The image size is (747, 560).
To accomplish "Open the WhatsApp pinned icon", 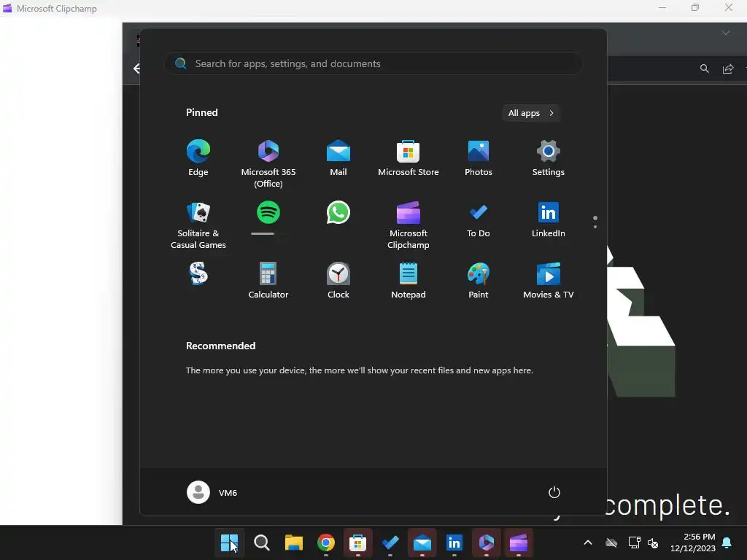I will tap(338, 212).
